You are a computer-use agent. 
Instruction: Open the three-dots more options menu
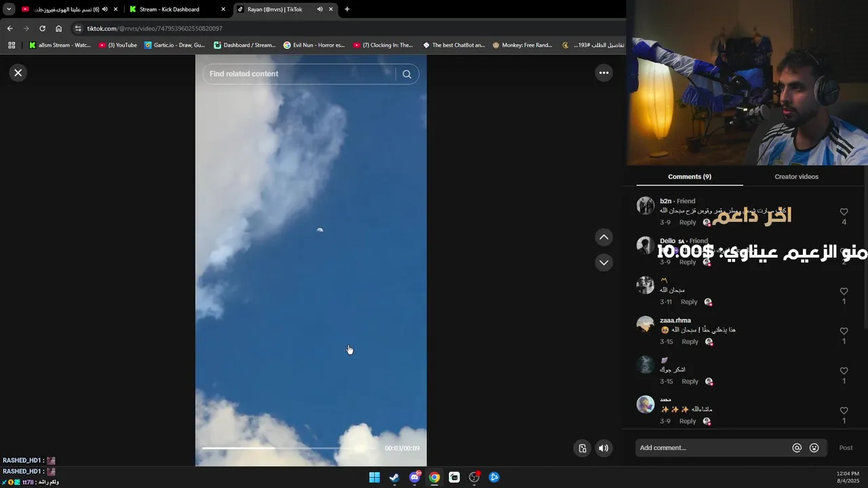(x=604, y=73)
